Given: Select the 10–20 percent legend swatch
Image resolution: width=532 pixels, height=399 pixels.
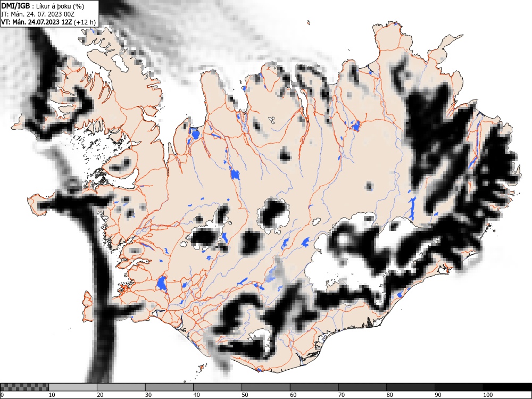Looking at the screenshot, I should 73,387.
